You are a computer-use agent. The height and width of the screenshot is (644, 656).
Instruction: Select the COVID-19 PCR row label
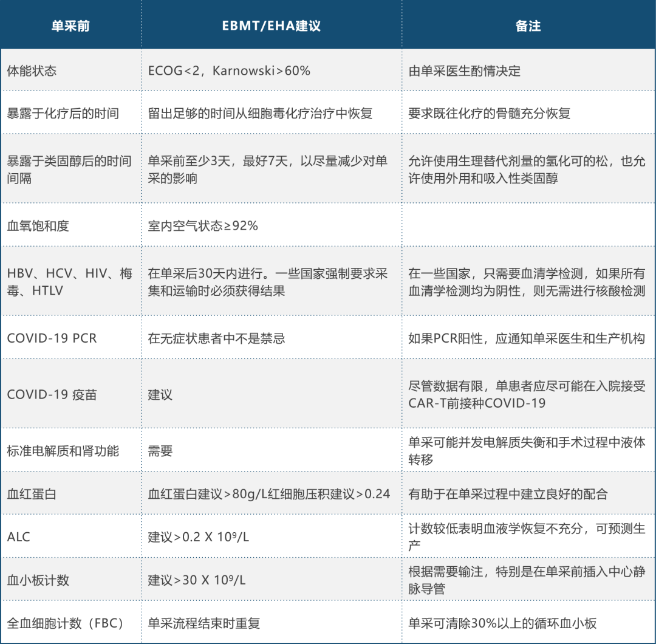(52, 338)
